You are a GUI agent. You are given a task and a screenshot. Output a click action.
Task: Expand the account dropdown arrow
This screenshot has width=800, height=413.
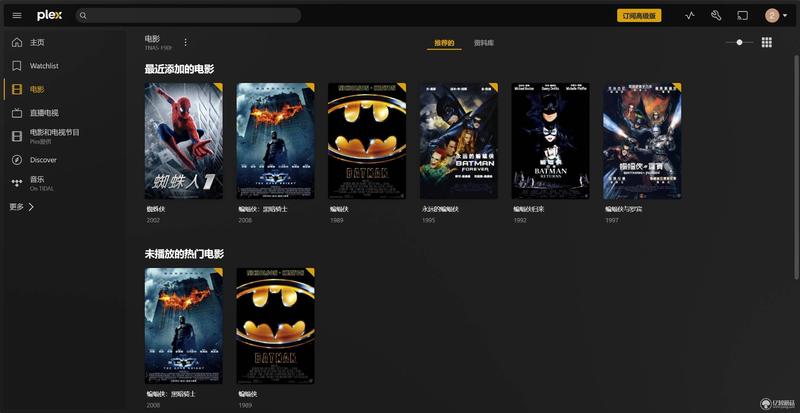784,16
